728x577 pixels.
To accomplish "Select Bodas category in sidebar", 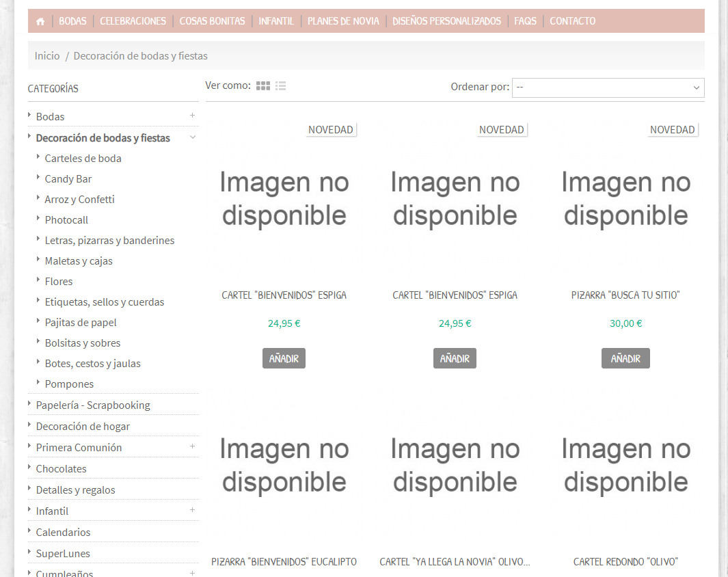I will [50, 116].
